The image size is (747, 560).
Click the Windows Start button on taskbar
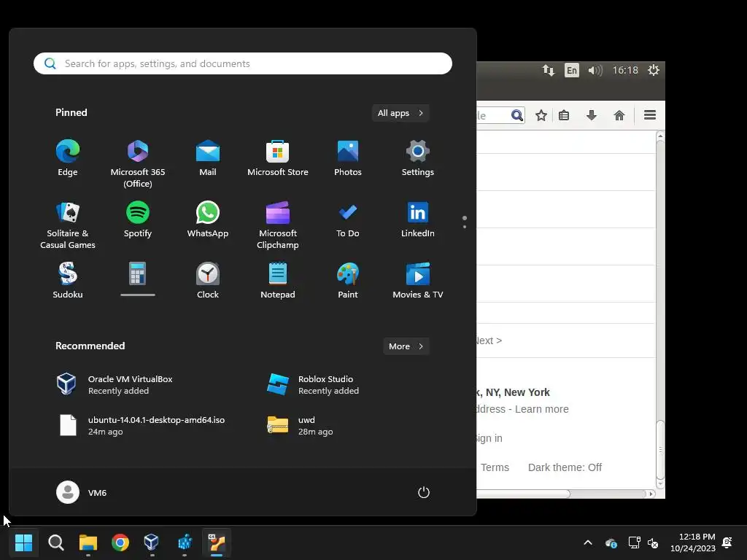pos(23,542)
